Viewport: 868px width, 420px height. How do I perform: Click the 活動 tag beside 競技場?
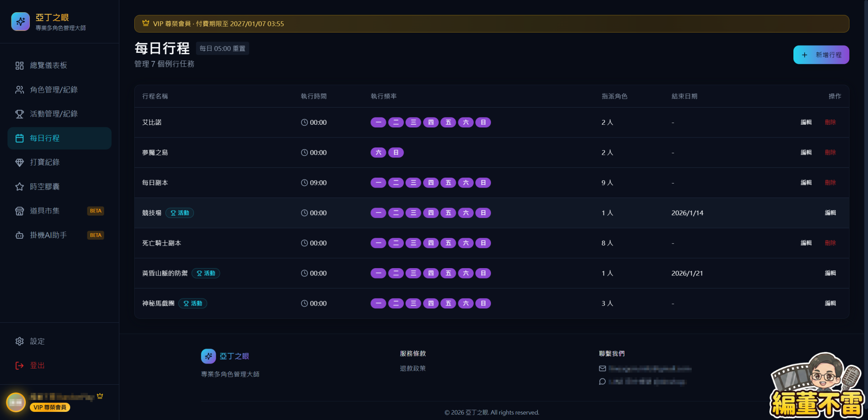179,213
